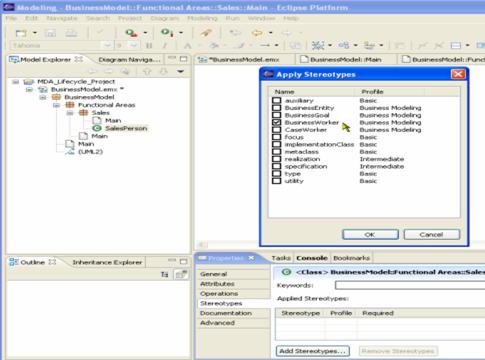Viewport: 485px width, 360px height.
Task: Check the focus stereotype box
Action: tap(276, 137)
